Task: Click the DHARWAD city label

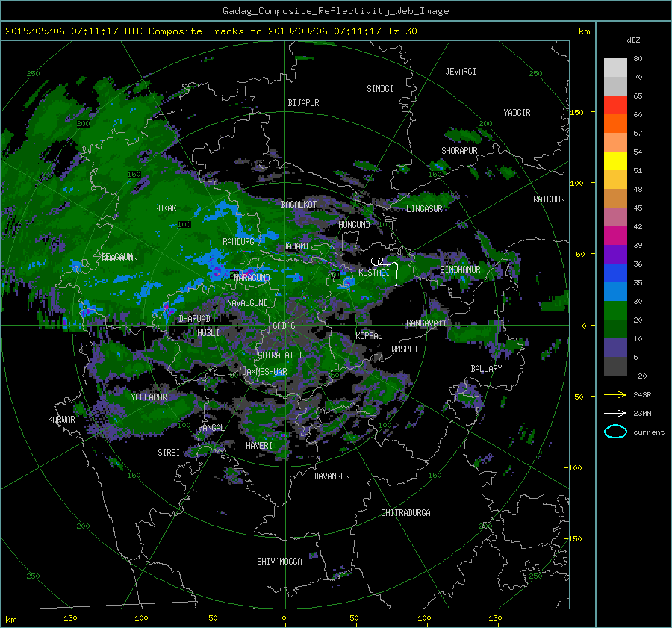Action: tap(195, 319)
